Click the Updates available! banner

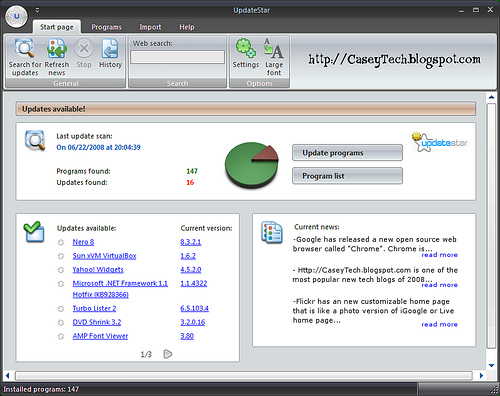coord(246,109)
